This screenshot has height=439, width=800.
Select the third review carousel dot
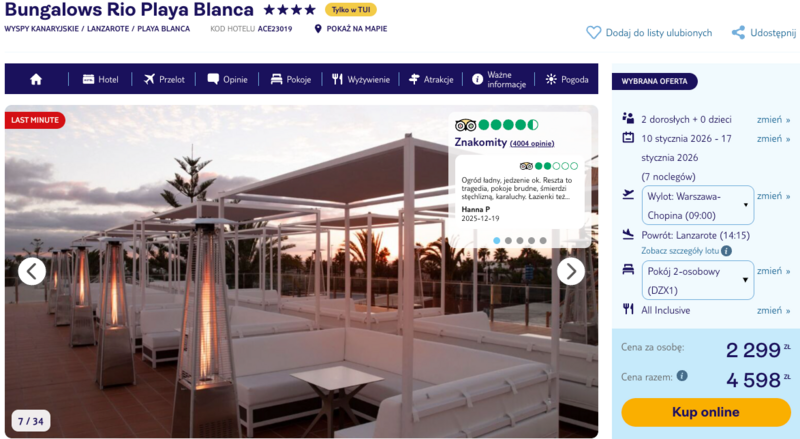click(519, 240)
